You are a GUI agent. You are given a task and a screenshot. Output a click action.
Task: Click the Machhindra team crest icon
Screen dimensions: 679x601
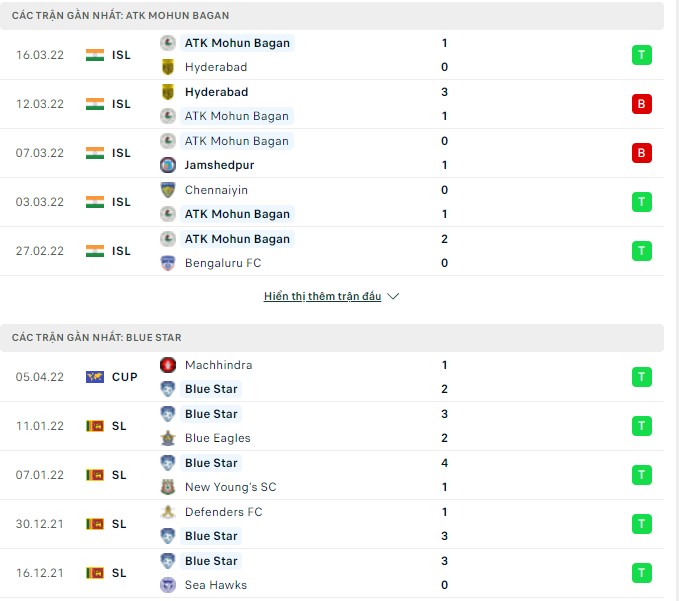pos(168,365)
